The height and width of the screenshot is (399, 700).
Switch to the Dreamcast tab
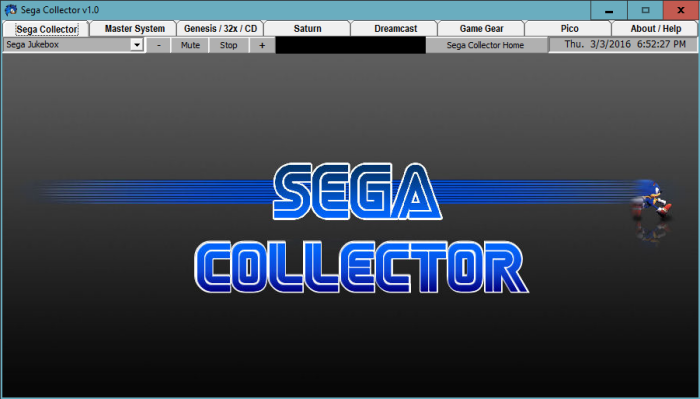[x=396, y=29]
